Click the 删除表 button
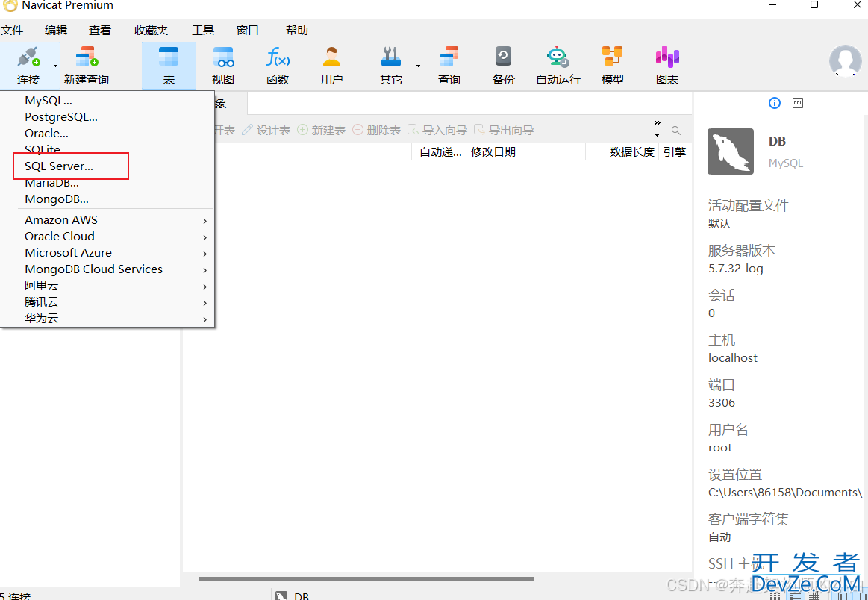The height and width of the screenshot is (600, 868). click(376, 130)
